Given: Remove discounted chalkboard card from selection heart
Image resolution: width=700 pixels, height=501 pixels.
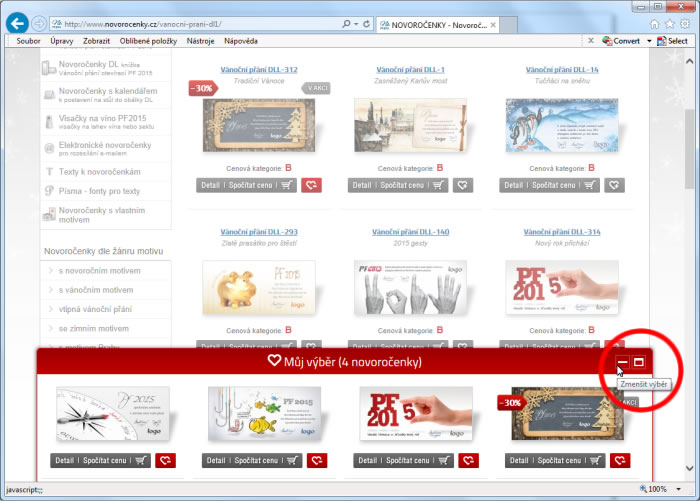Looking at the screenshot, I should [x=620, y=460].
